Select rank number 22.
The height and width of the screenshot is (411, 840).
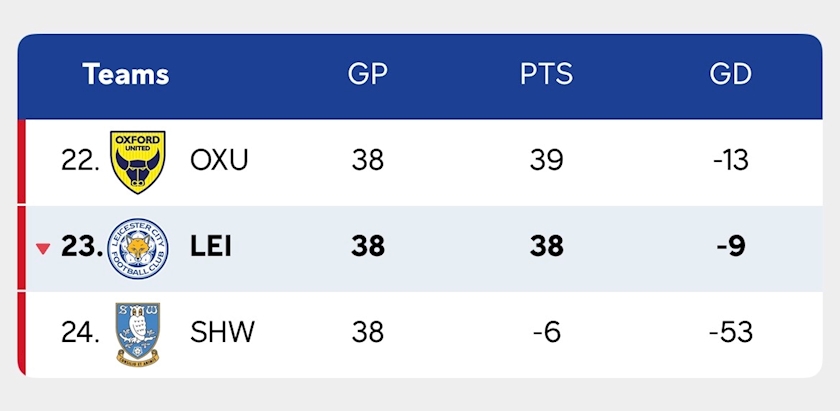click(x=80, y=160)
